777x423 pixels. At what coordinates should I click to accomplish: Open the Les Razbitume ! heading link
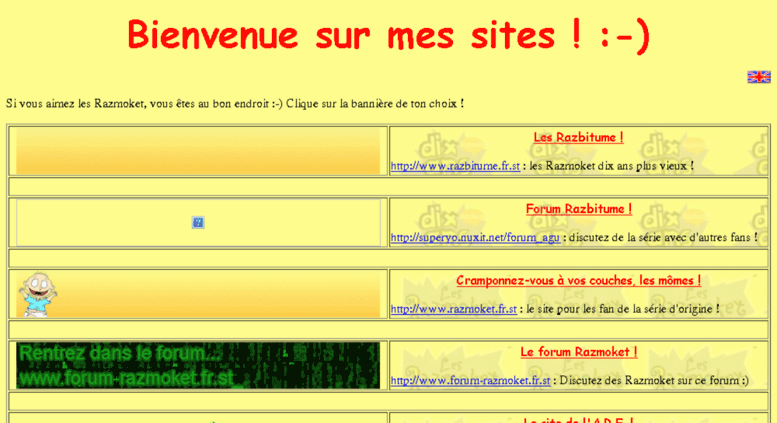pyautogui.click(x=578, y=137)
